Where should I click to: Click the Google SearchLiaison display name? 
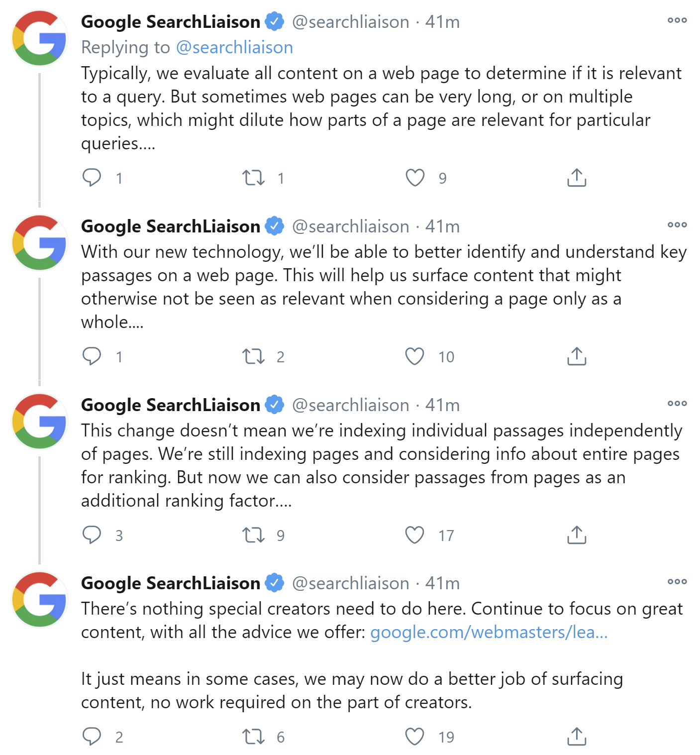(171, 21)
